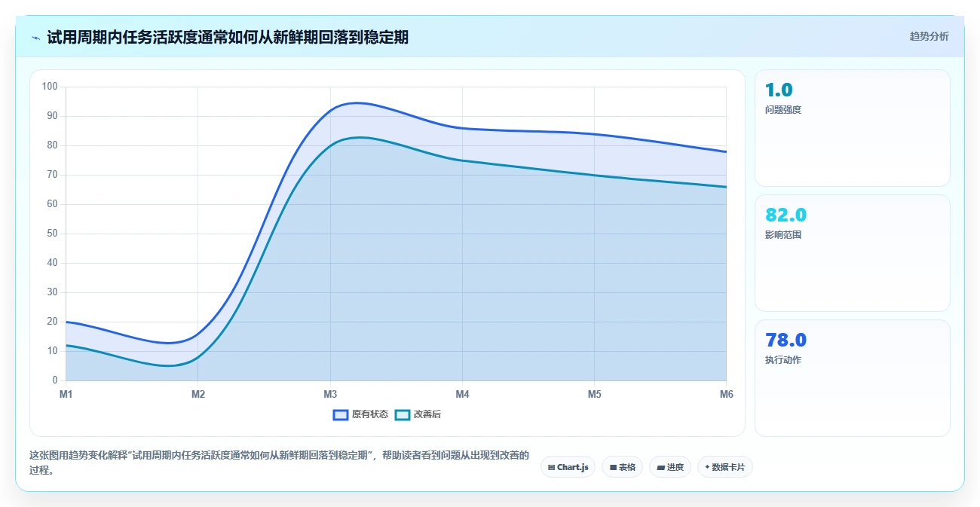Click the description paragraph below the chart

[x=279, y=463]
